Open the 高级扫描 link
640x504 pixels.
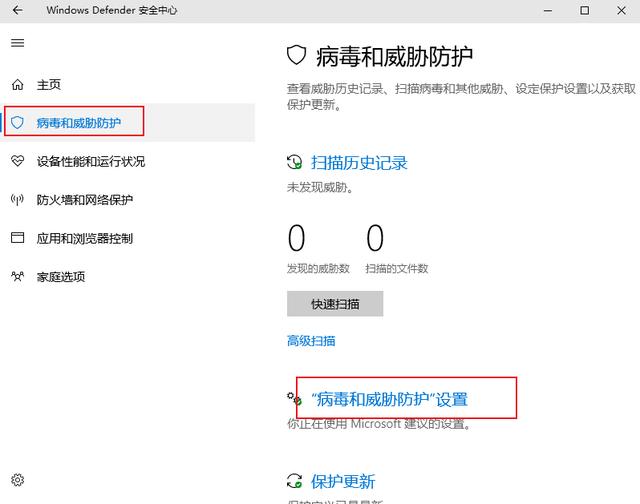click(x=311, y=340)
